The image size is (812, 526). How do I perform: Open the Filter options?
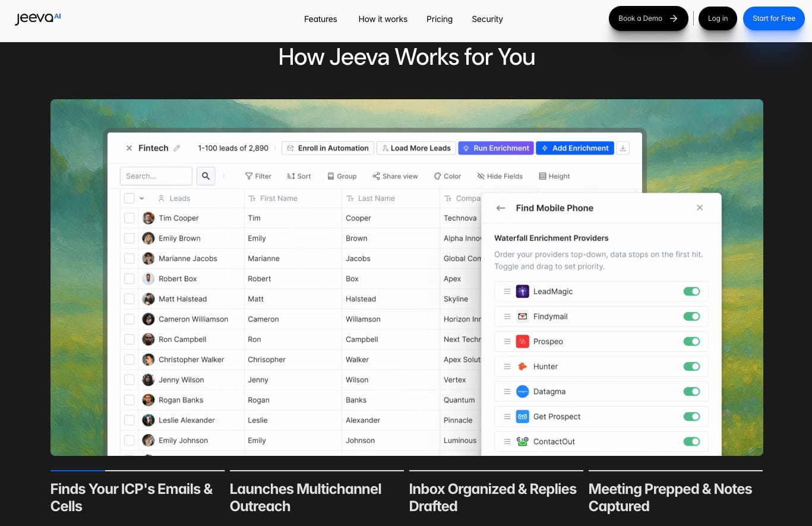(258, 176)
